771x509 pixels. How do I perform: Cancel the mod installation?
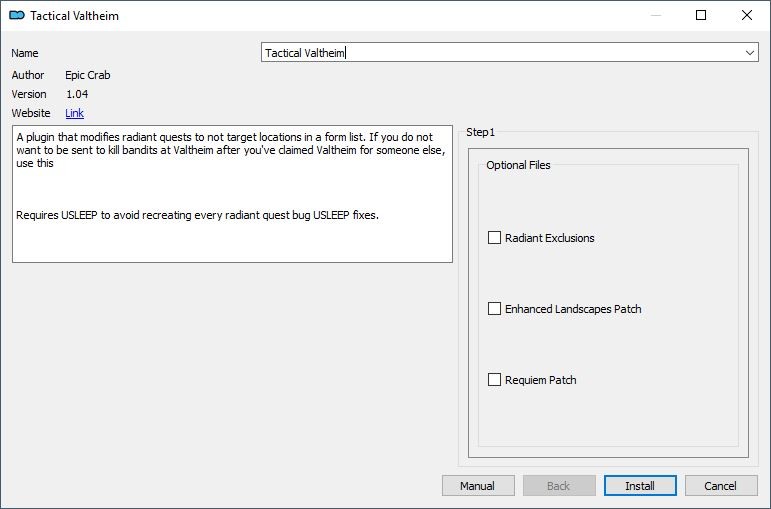pyautogui.click(x=720, y=486)
